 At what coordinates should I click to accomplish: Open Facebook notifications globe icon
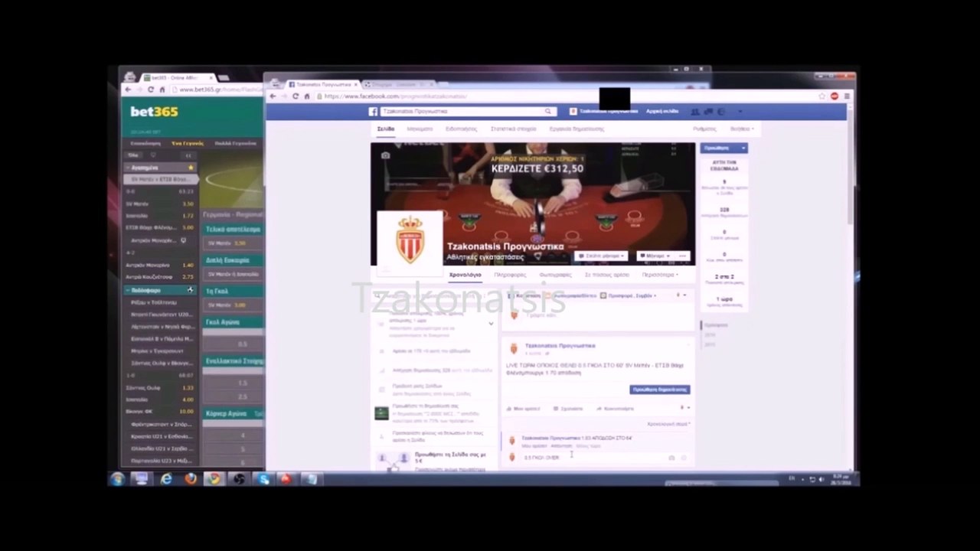[721, 112]
